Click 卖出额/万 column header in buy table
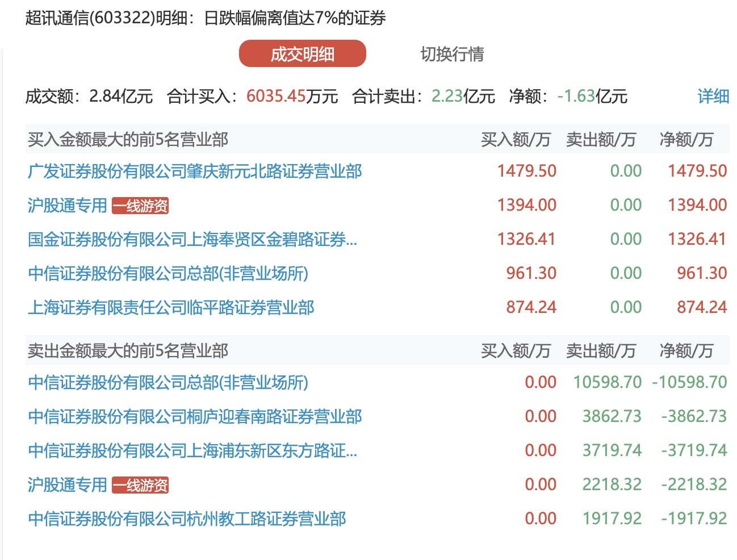Viewport: 737px width, 560px height. coord(601,139)
